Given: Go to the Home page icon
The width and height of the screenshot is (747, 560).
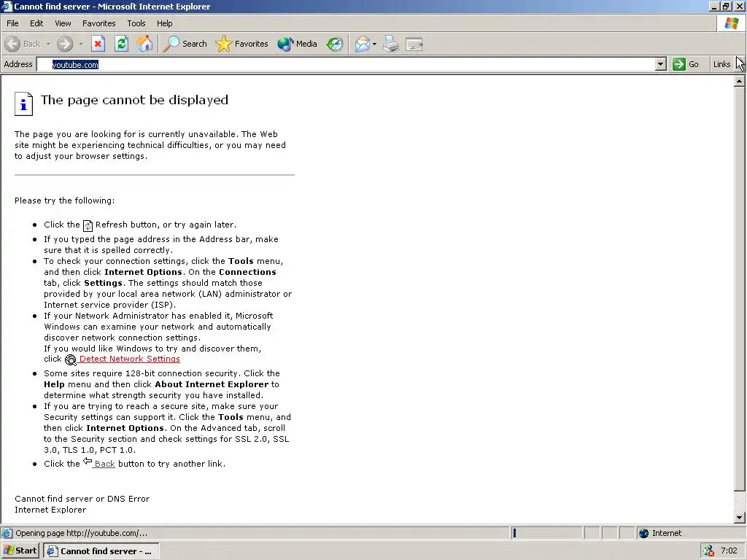Looking at the screenshot, I should 144,44.
